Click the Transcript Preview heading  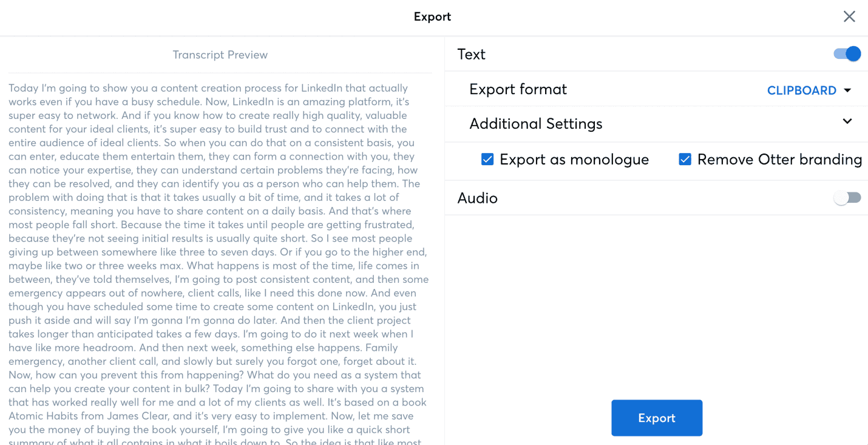pos(220,55)
